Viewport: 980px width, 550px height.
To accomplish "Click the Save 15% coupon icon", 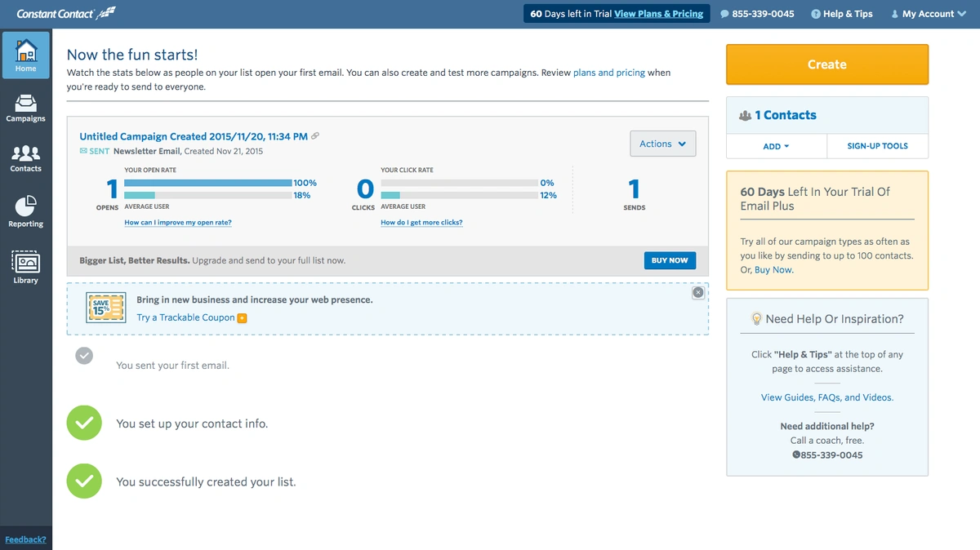I will [105, 308].
